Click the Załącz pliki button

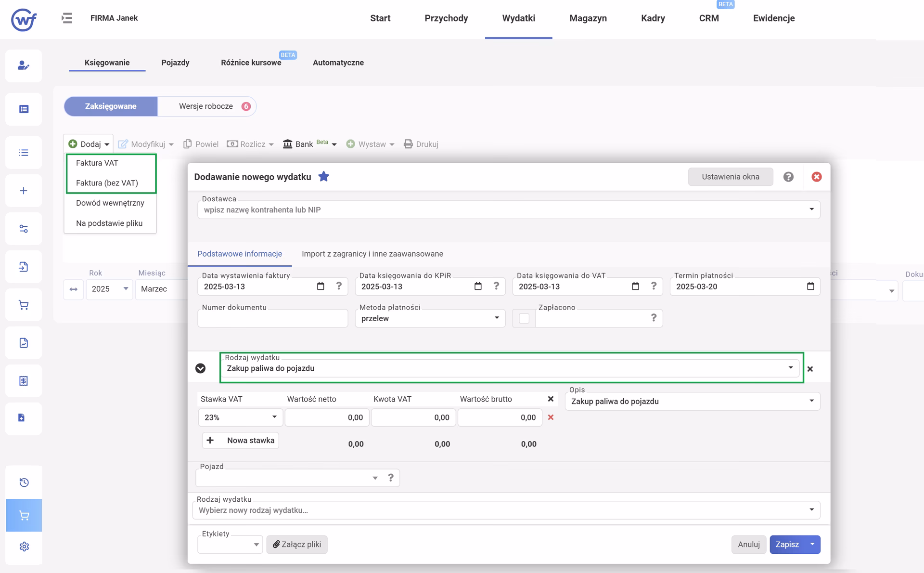297,545
